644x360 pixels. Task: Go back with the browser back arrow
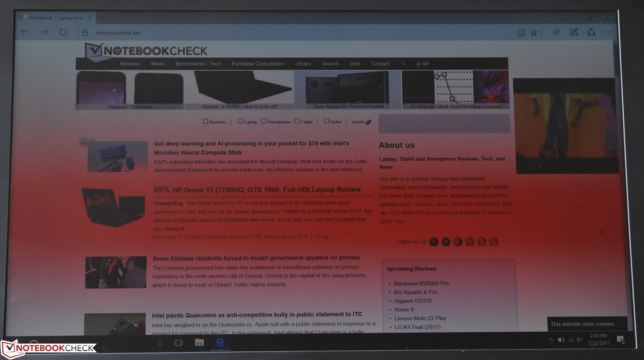24,32
